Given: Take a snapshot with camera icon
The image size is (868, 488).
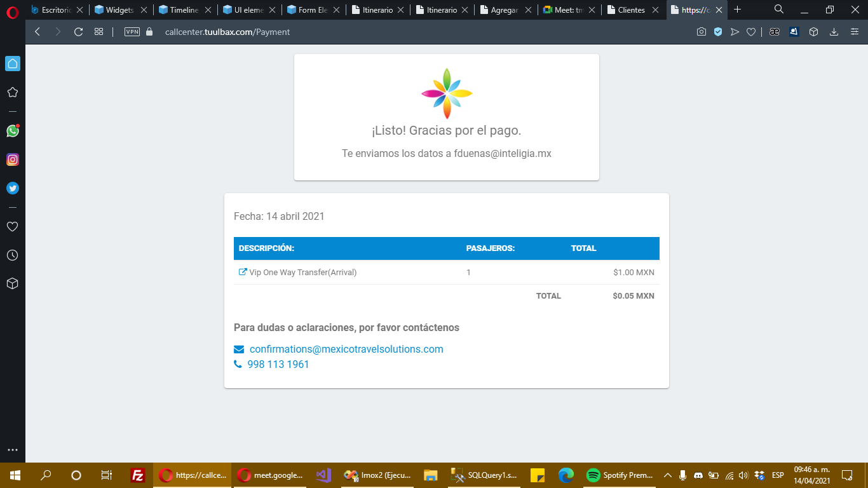Looking at the screenshot, I should (701, 32).
